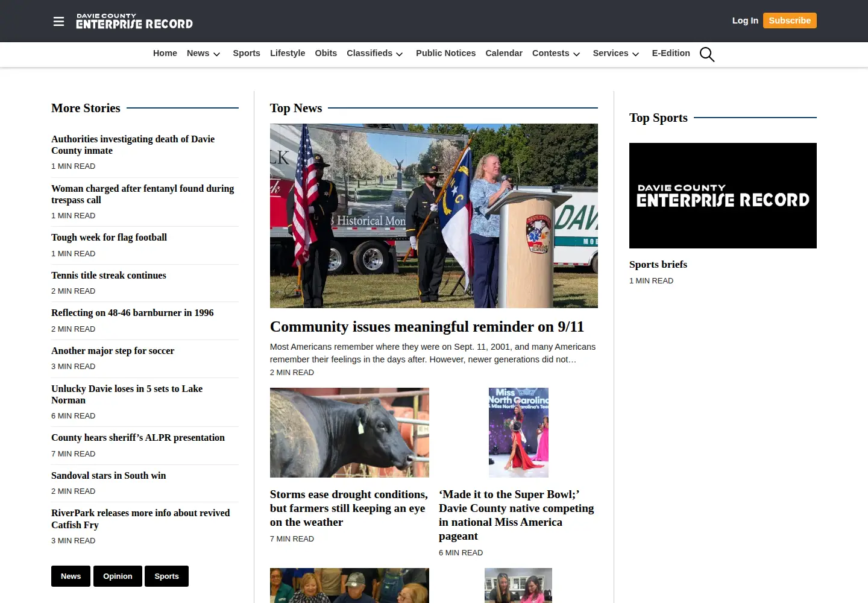Select the News filter button
Image resolution: width=868 pixels, height=603 pixels.
point(71,576)
